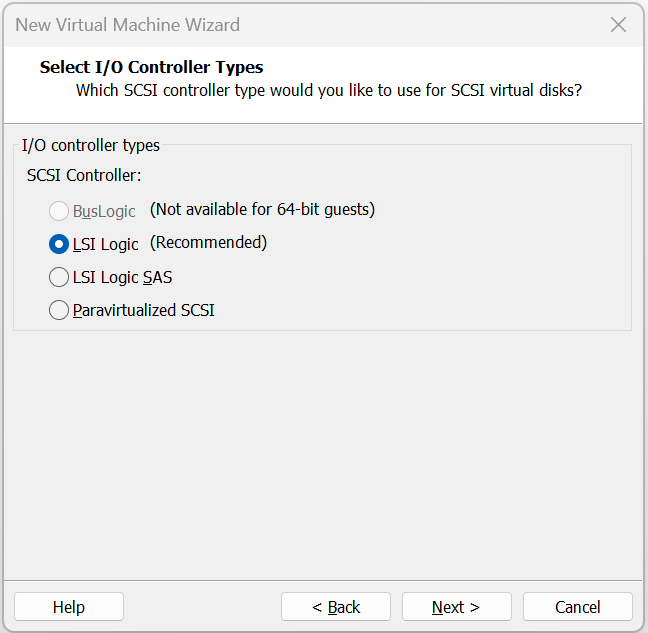Viewport: 648px width, 633px height.
Task: Click the "SCSI Controller:" label
Action: tap(84, 175)
